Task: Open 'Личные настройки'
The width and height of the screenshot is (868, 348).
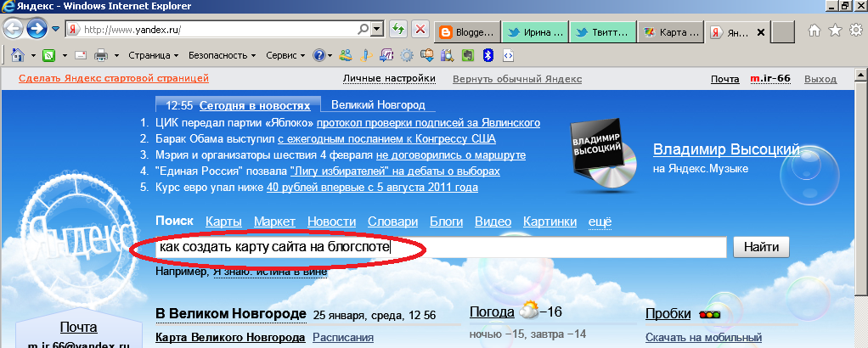Action: tap(389, 79)
